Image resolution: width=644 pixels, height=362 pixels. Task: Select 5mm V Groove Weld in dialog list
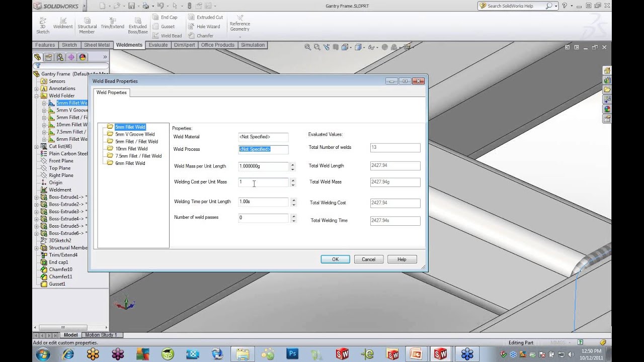click(135, 134)
